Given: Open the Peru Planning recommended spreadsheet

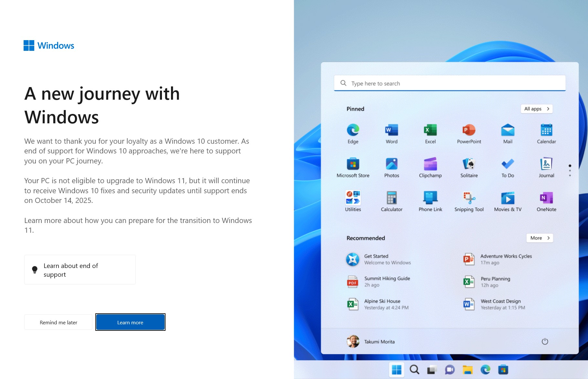Looking at the screenshot, I should (495, 282).
